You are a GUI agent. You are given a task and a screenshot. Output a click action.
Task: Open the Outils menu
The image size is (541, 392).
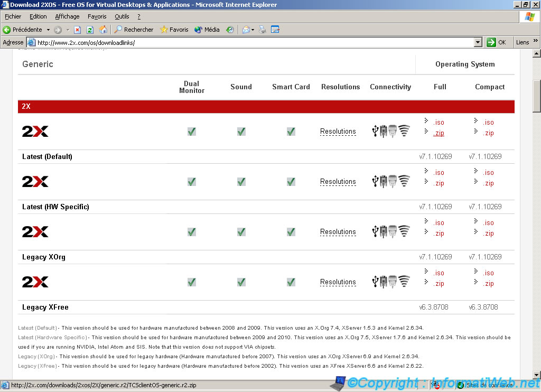(122, 16)
